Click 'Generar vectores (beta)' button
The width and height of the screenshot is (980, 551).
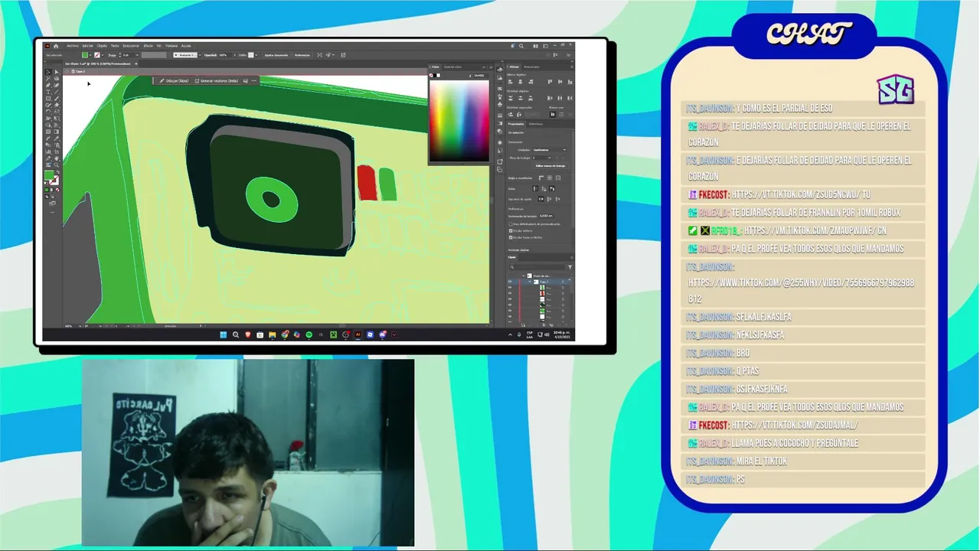217,80
